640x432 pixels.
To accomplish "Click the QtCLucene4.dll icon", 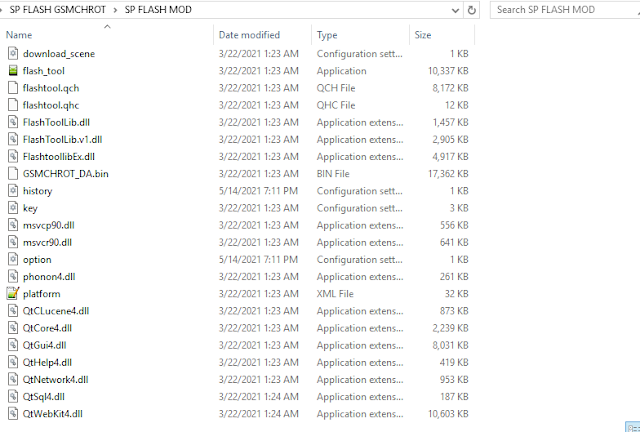I will (13, 311).
